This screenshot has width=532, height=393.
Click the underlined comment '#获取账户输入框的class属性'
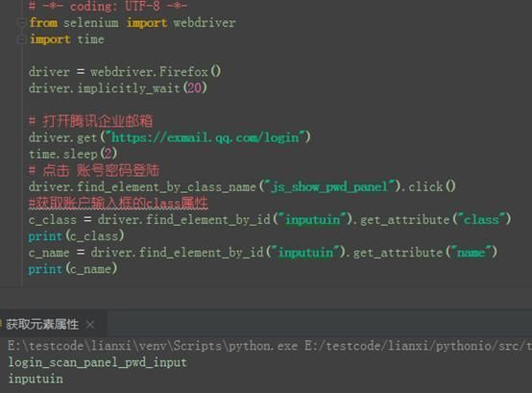[x=118, y=204]
